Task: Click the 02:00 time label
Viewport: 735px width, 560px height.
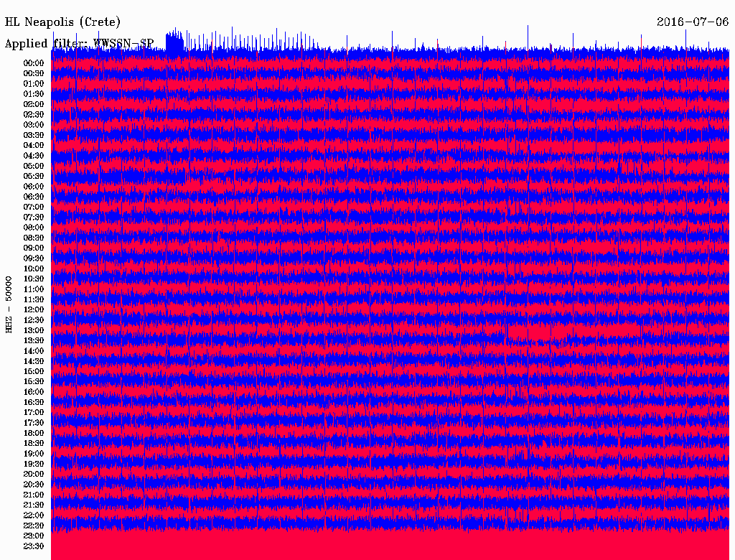Action: [34, 104]
